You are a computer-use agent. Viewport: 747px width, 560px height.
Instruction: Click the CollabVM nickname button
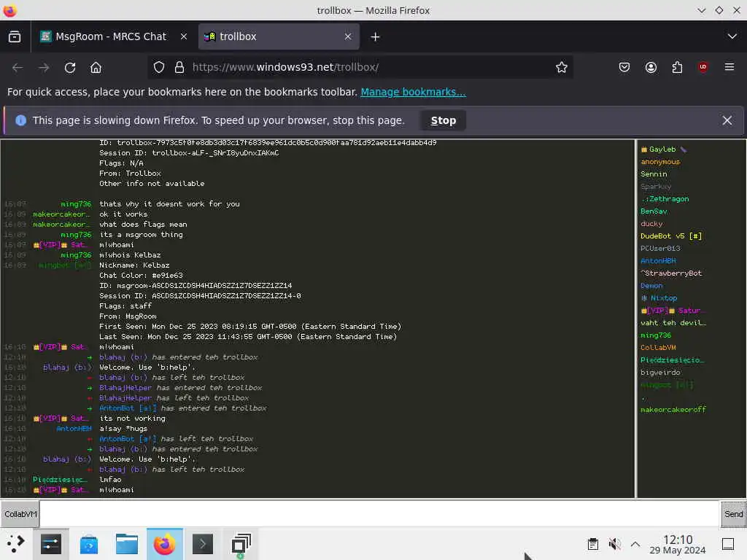click(x=20, y=514)
